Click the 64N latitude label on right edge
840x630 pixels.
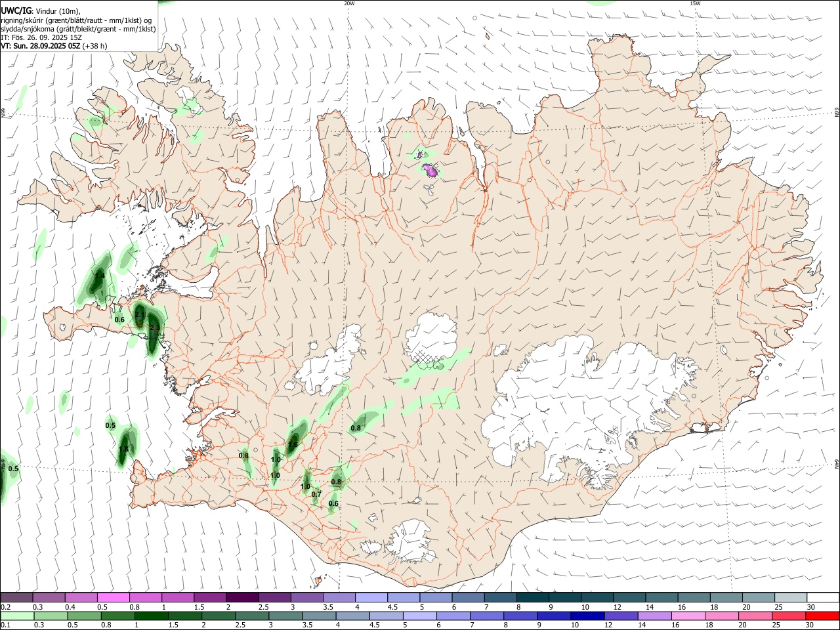coord(837,464)
